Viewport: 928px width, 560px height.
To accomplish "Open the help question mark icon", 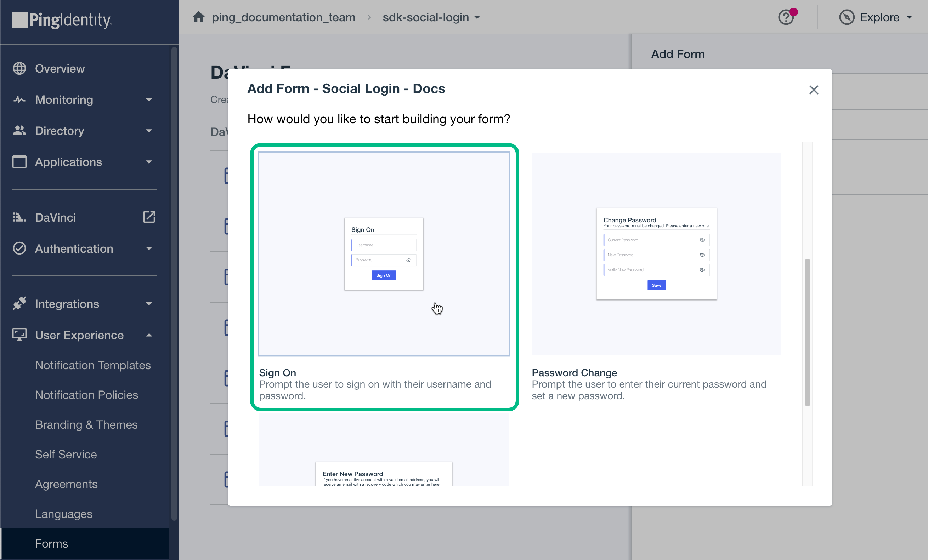I will coord(786,17).
